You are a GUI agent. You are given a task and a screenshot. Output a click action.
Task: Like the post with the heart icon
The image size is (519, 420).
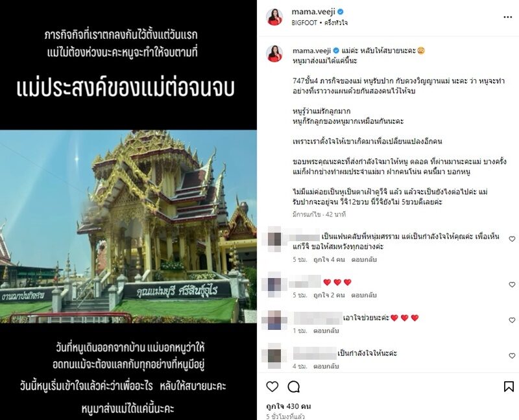coord(272,386)
